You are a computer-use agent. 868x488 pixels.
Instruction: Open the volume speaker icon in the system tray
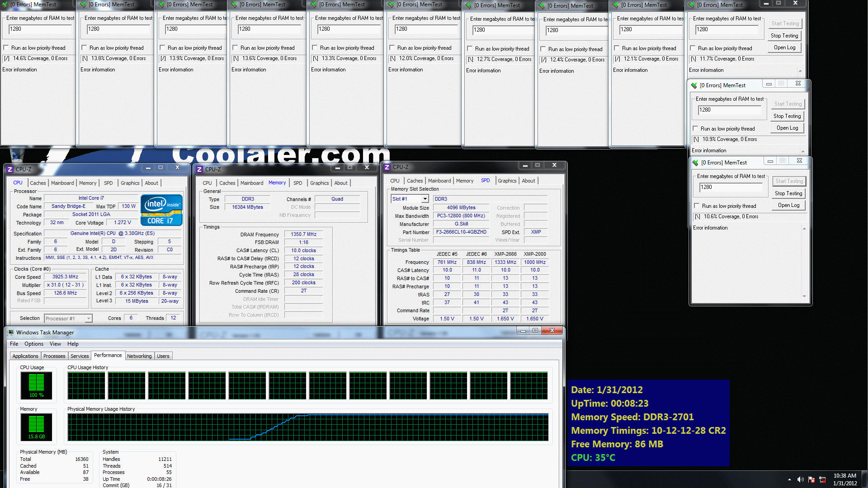point(800,479)
